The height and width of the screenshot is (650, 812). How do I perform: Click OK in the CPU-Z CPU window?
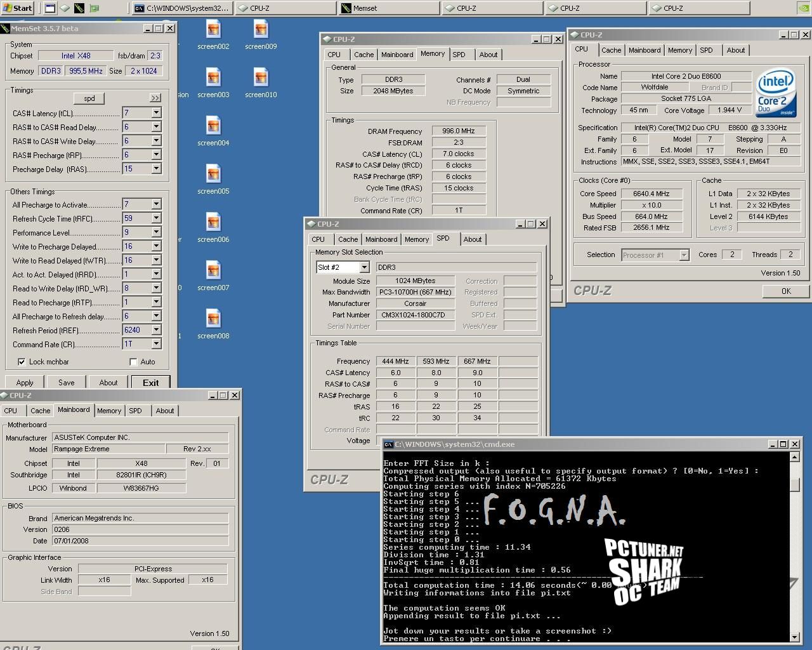786,291
